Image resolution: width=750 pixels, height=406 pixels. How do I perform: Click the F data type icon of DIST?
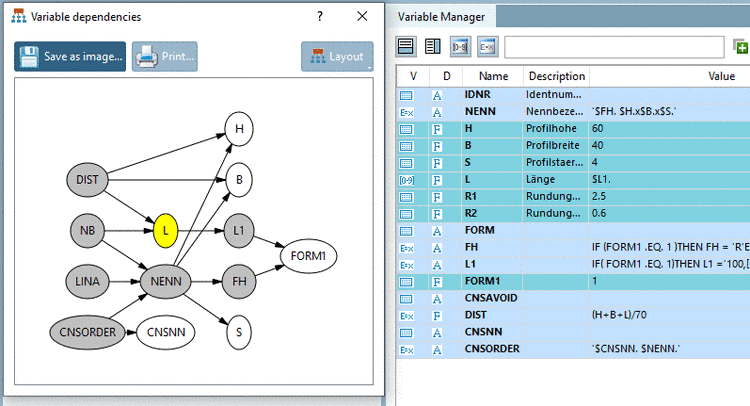pos(437,316)
